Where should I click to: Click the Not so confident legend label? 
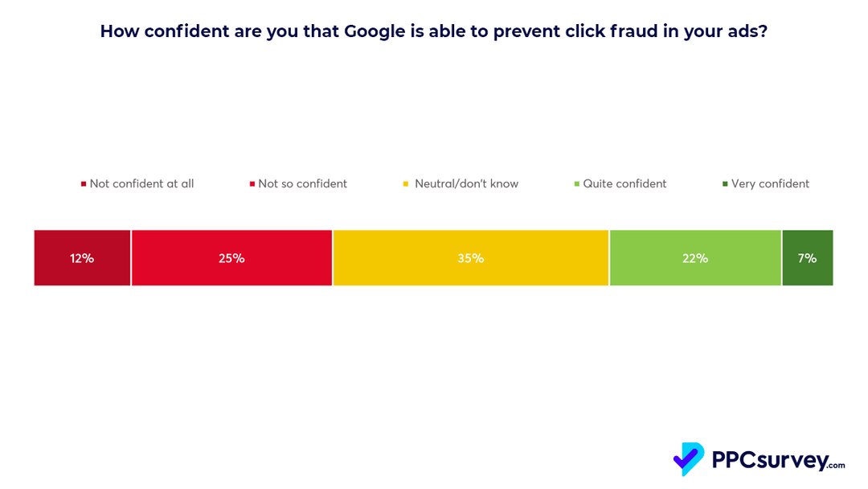(x=303, y=184)
